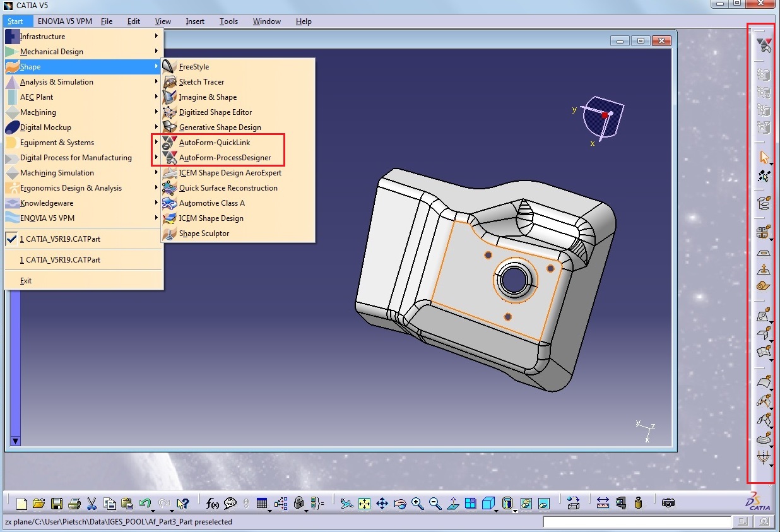780x532 pixels.
Task: Click the Cut scissors icon
Action: pyautogui.click(x=92, y=504)
